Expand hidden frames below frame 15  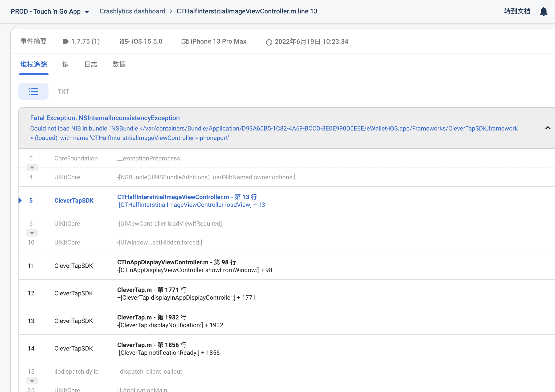click(x=32, y=381)
